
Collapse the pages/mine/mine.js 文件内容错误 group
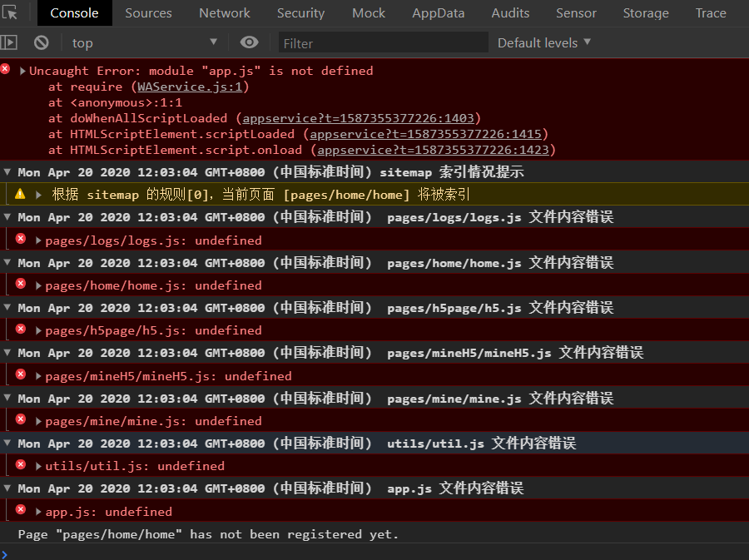[7, 398]
